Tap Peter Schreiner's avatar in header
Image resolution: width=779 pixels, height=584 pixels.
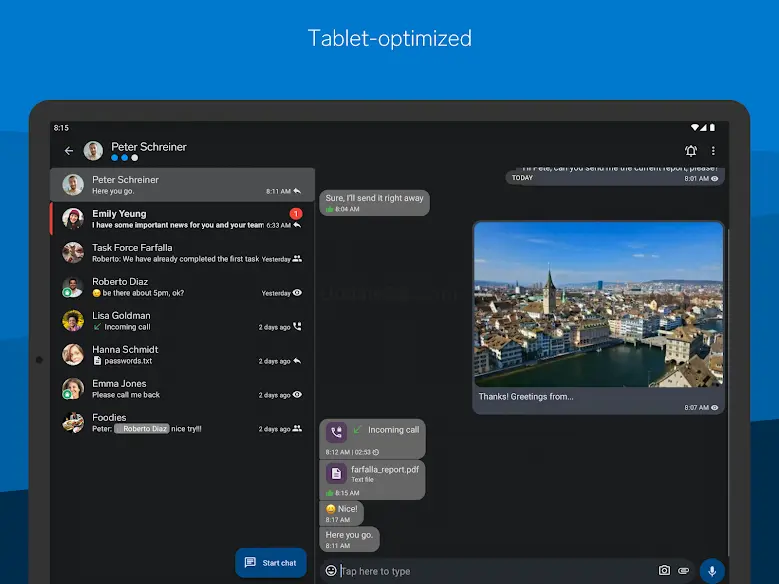pyautogui.click(x=93, y=151)
